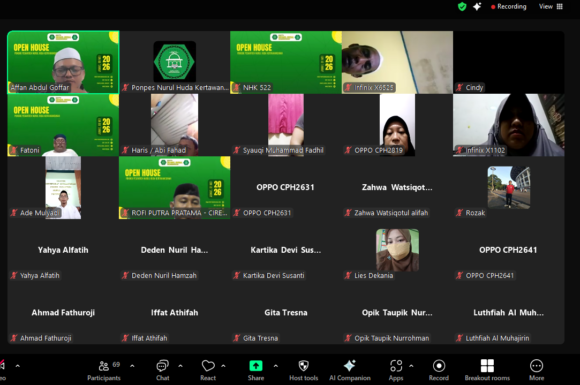Click muted mic icon beside Gita Tresna label
Viewport: 580px width, 385px height.
click(237, 338)
